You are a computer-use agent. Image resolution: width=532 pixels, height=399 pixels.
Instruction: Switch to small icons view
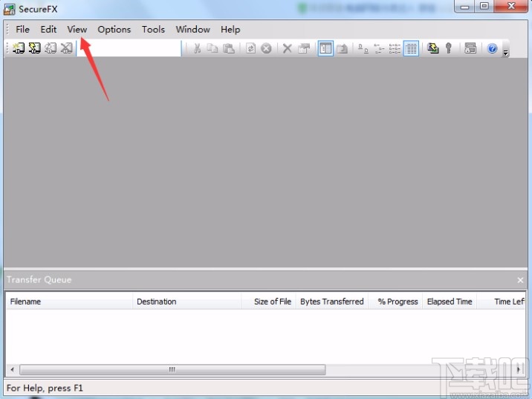pos(379,48)
